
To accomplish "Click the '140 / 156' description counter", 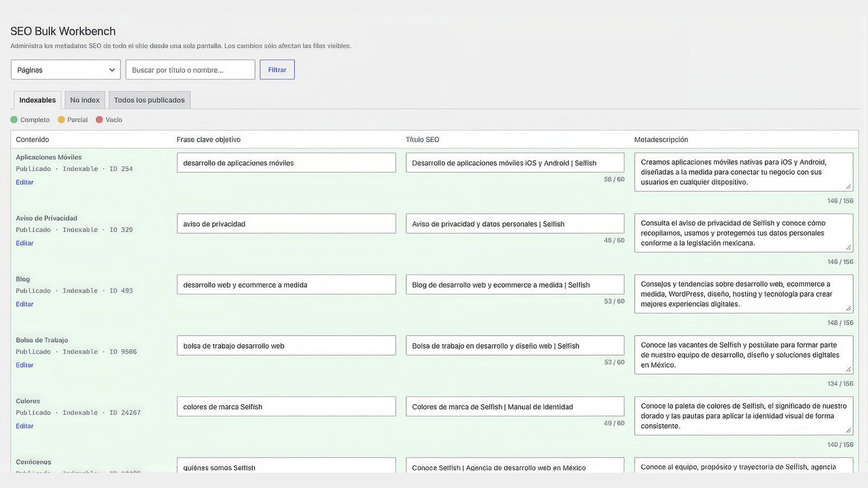I will (x=840, y=445).
